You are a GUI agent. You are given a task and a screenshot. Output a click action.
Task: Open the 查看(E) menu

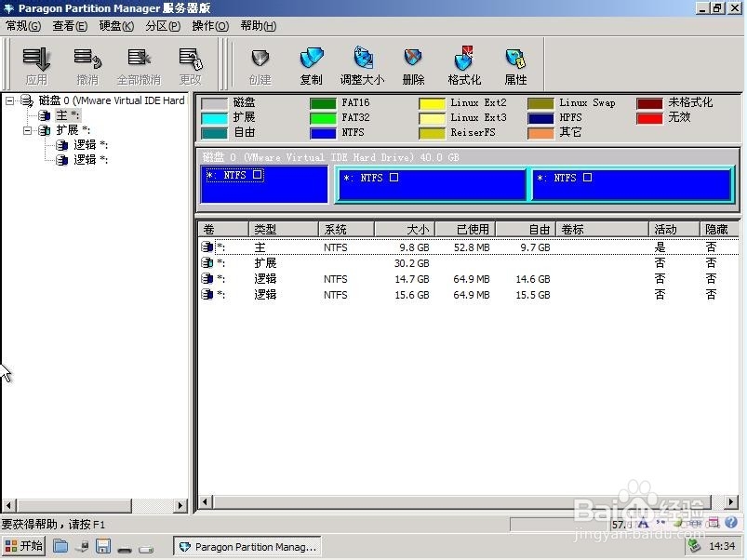(x=70, y=26)
